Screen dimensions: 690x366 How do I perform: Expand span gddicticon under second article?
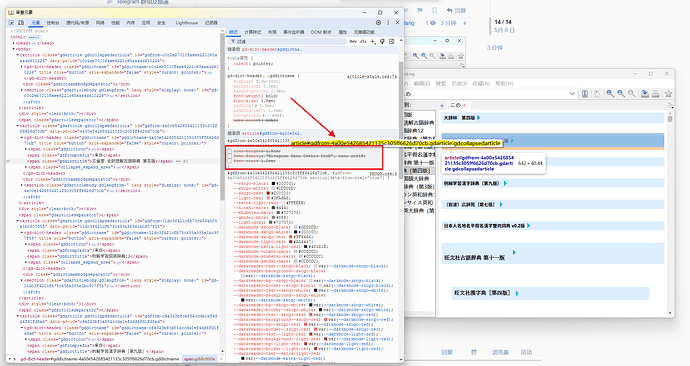pos(26,149)
